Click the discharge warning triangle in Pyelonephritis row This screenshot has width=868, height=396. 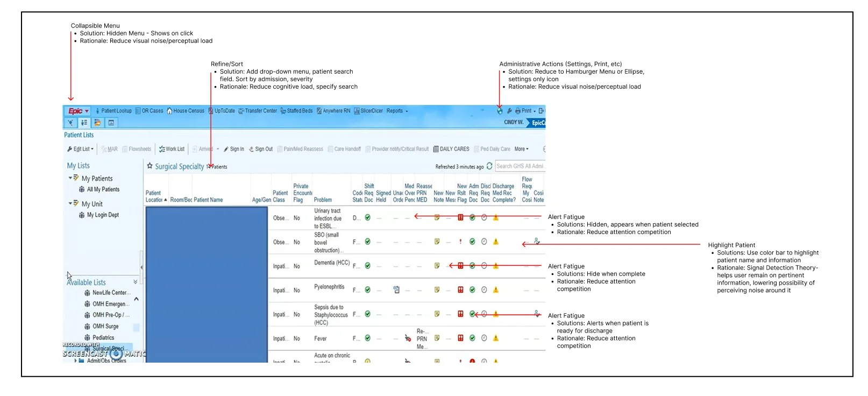(x=496, y=290)
